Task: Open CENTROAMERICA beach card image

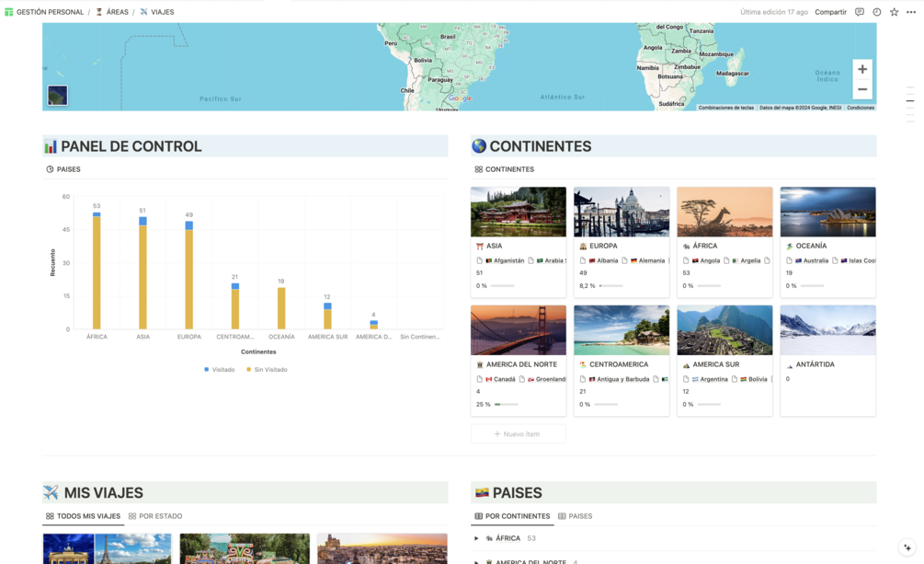Action: click(622, 330)
